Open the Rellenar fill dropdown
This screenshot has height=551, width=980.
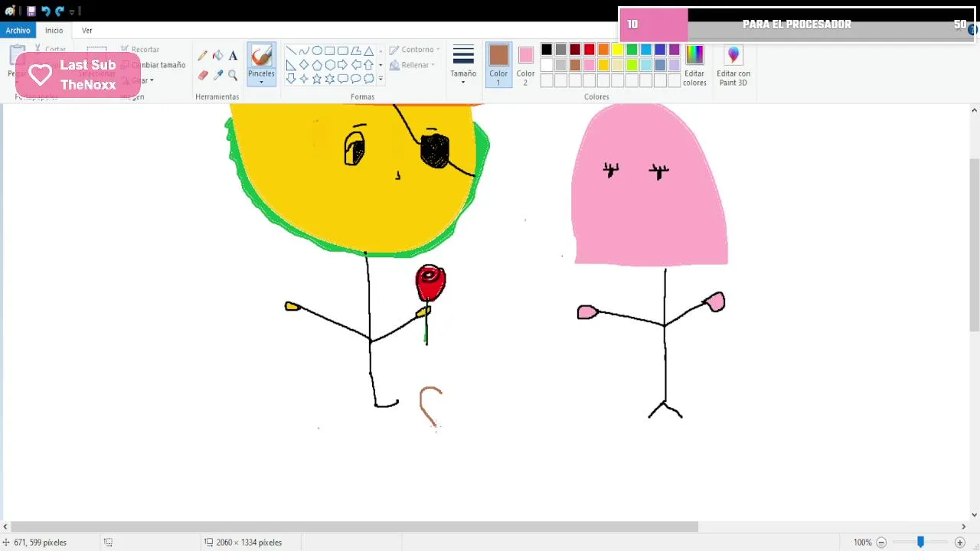[x=412, y=65]
